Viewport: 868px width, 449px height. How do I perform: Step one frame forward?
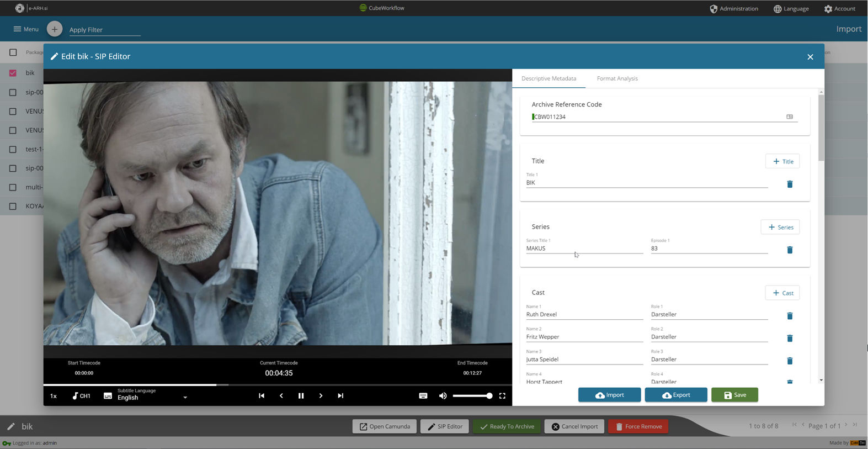(321, 395)
